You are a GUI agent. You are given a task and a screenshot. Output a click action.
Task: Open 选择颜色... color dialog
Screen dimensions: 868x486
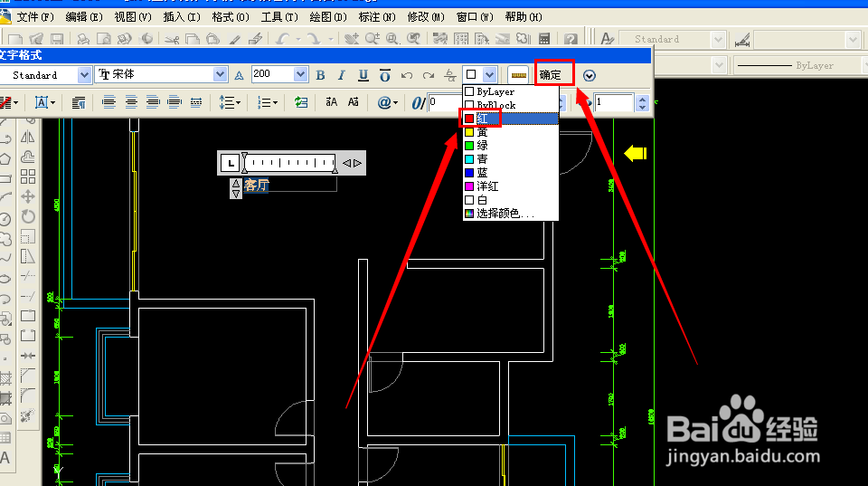[x=510, y=214]
